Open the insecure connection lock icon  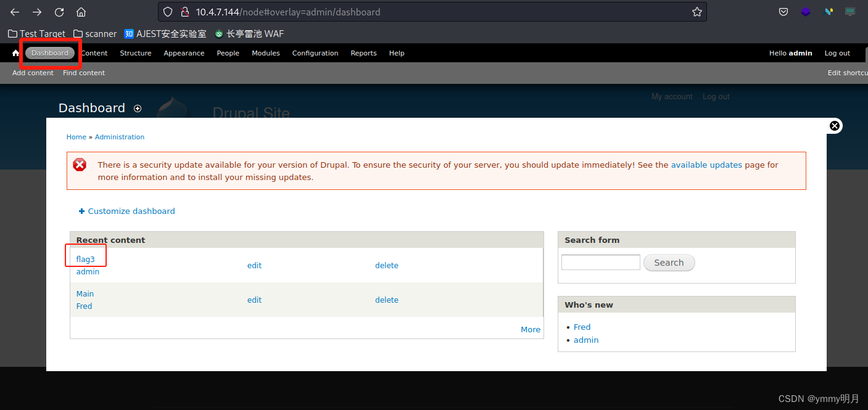coord(184,12)
